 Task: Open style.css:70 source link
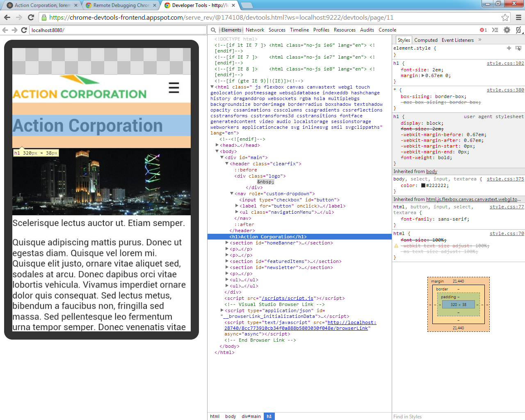507,233
